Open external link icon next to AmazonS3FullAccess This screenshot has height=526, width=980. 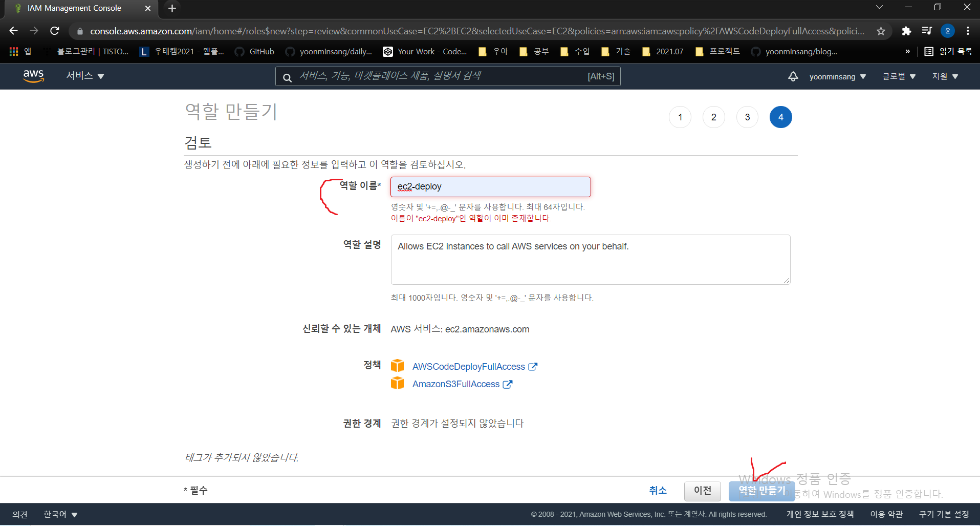coord(507,384)
